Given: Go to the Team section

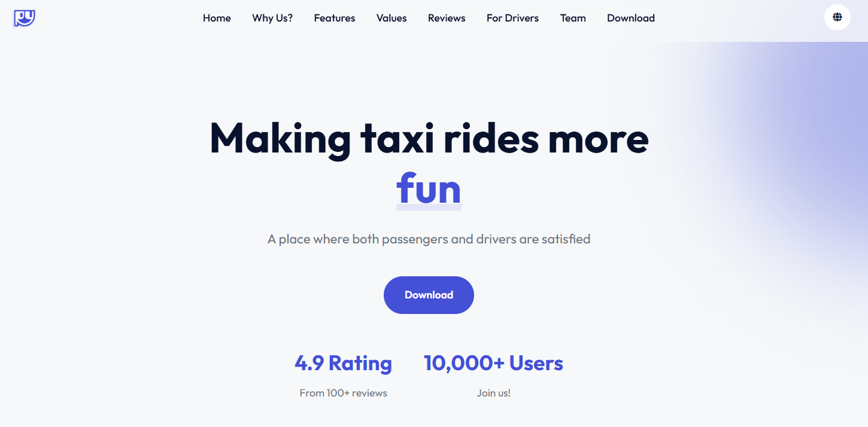Looking at the screenshot, I should 573,18.
